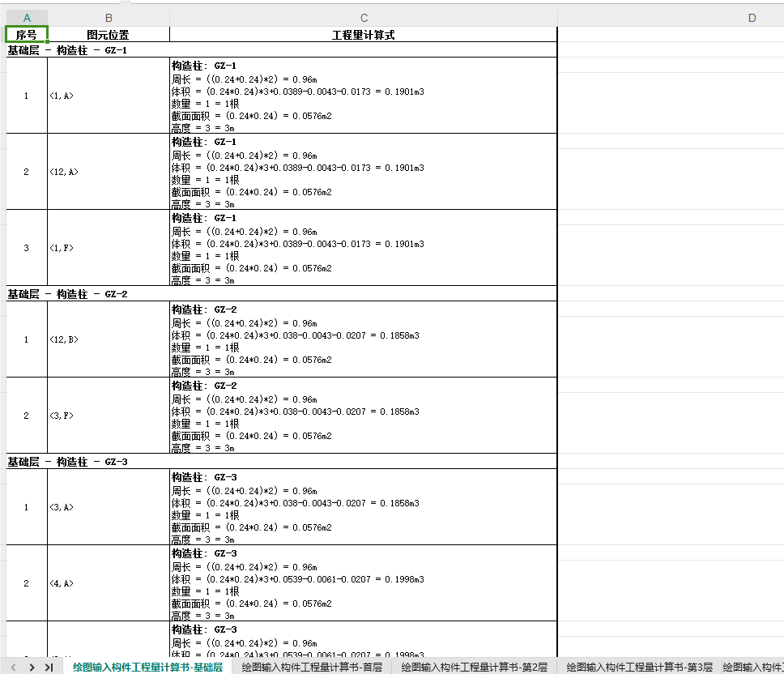Open the 绘图输入构件工程量计算书-首层 sheet tab

click(312, 667)
